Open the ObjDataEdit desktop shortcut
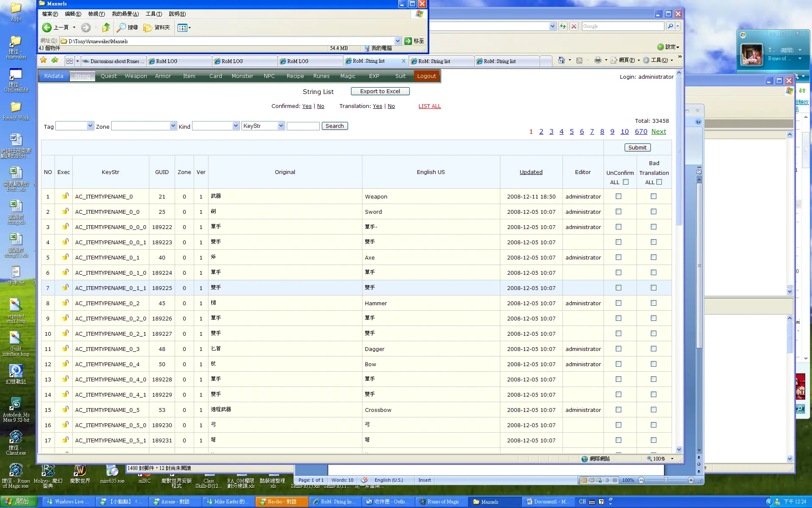 click(16, 80)
